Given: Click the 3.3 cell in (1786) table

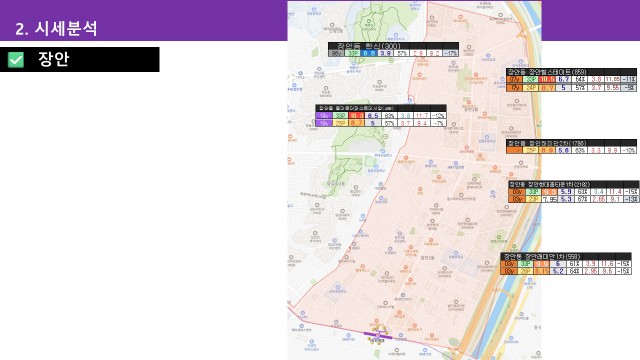Looking at the screenshot, I should 596,150.
